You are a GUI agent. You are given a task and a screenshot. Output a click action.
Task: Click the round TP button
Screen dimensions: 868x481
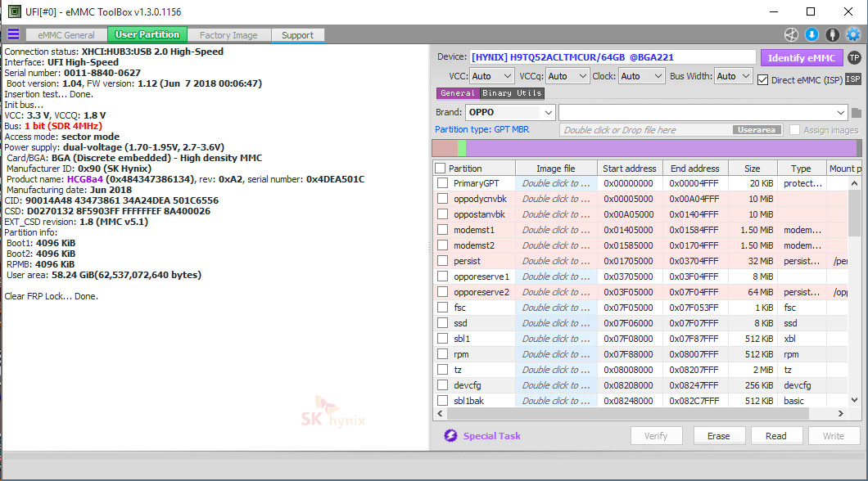tap(854, 57)
